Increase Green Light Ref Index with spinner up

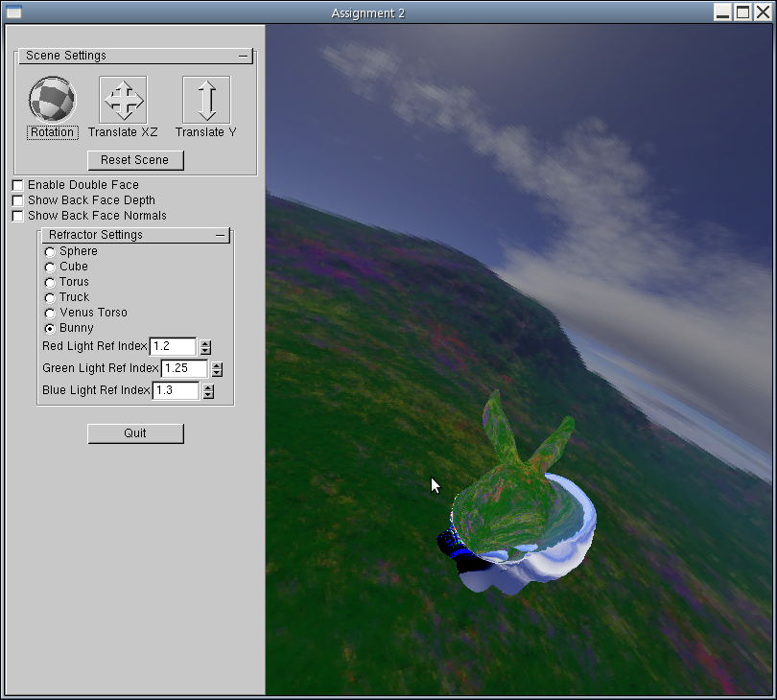(217, 365)
